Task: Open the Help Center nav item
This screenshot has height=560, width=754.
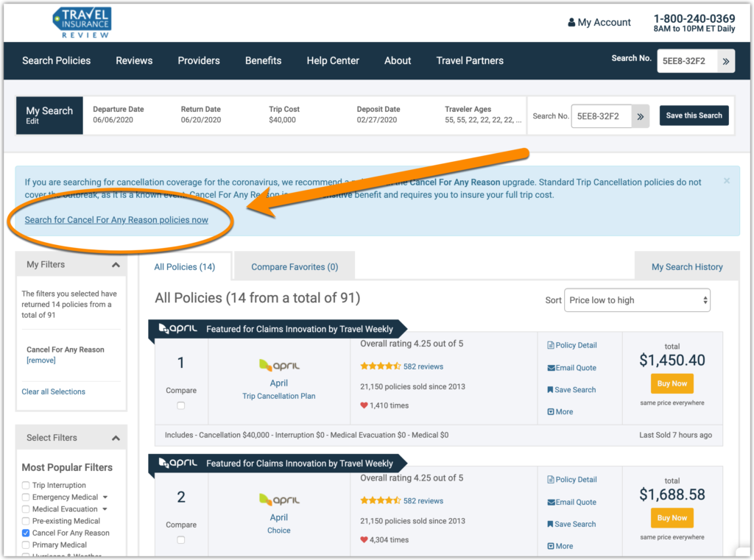Action: coord(333,60)
